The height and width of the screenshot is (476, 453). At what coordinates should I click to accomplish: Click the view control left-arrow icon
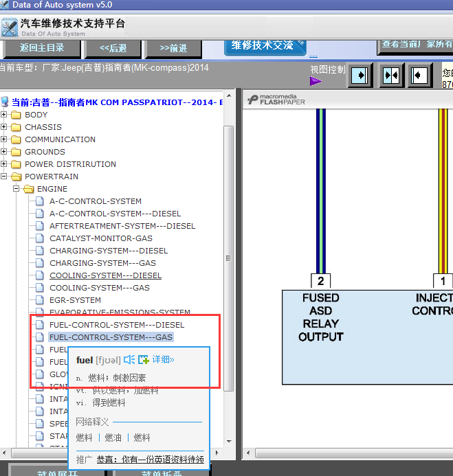[x=419, y=75]
